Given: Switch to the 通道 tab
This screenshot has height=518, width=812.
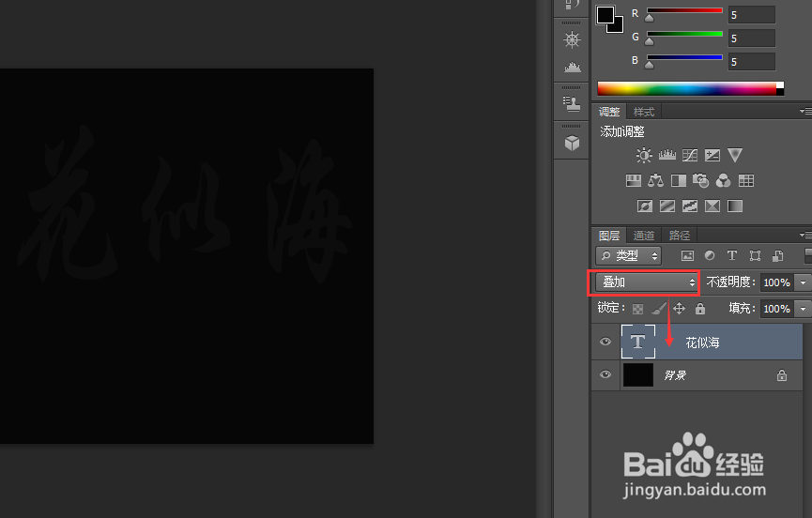Looking at the screenshot, I should [x=644, y=236].
